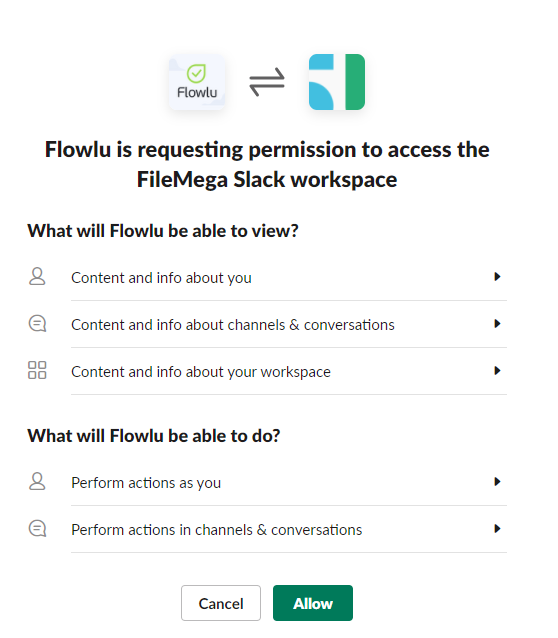Expand arrow for 'Perform actions in channels & conversations'

coord(497,529)
